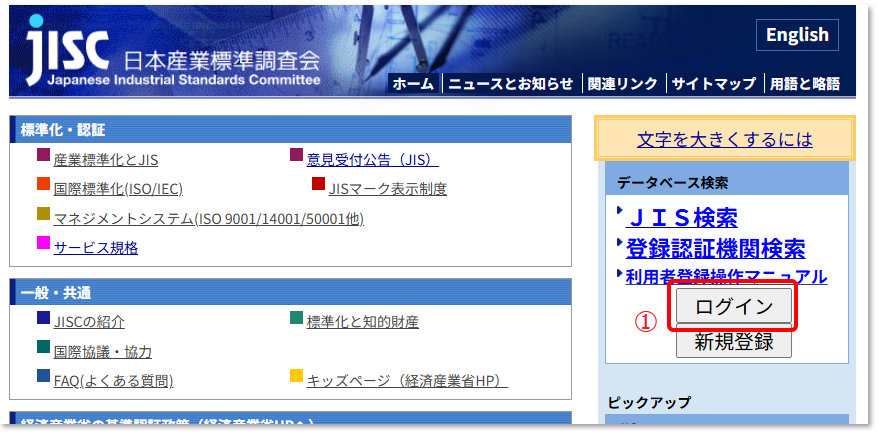Open the サービス規格 link
Image resolution: width=879 pixels, height=432 pixels.
pyautogui.click(x=95, y=248)
